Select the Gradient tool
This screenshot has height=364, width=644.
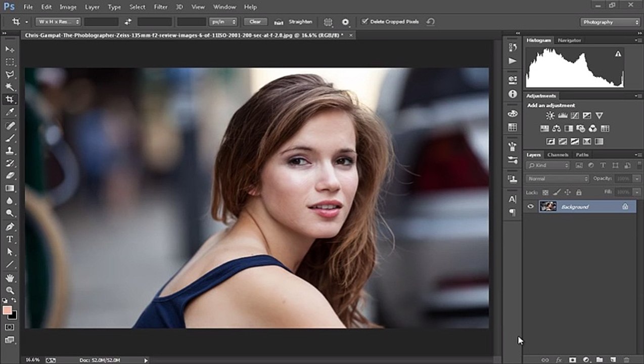pos(10,188)
